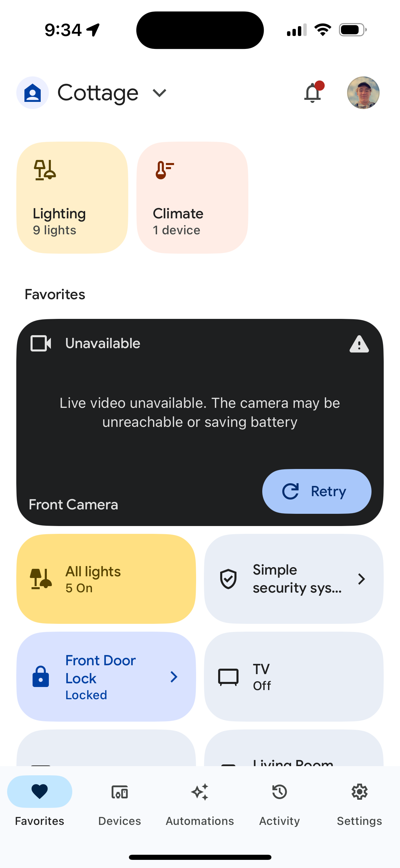The width and height of the screenshot is (400, 868).
Task: Click the Retry button for Front Camera
Action: (x=316, y=491)
